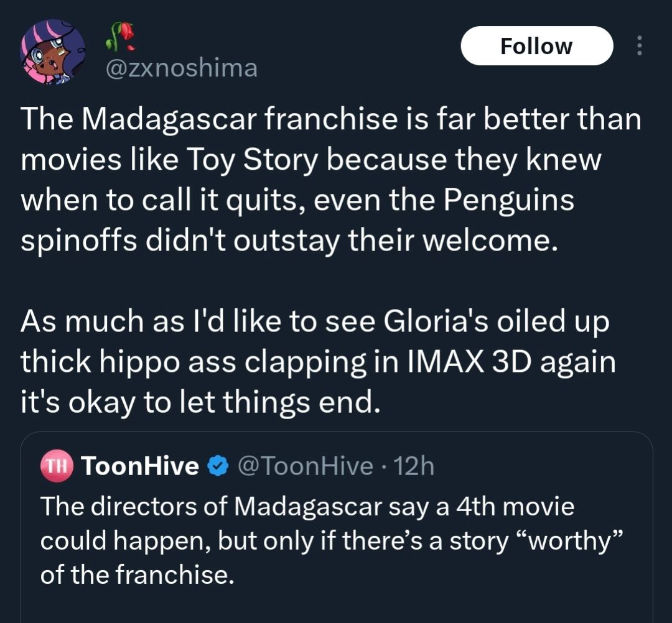Click the empty area below quoted text
Image resolution: width=672 pixels, height=623 pixels.
pos(336,606)
